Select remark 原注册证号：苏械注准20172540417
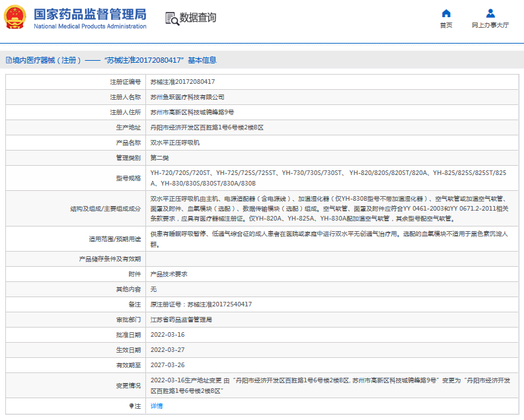This screenshot has width=524, height=420. 201,304
